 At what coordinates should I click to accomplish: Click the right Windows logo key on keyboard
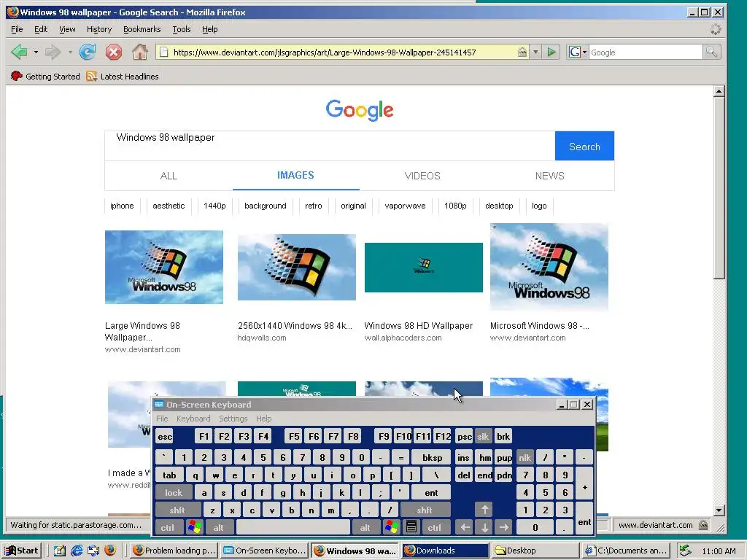(x=392, y=527)
